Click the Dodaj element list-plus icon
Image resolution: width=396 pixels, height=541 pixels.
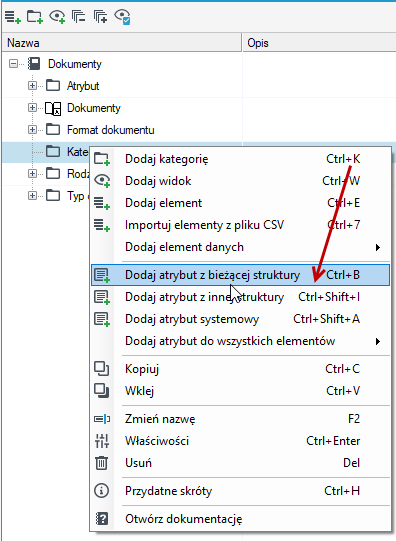[x=102, y=203]
